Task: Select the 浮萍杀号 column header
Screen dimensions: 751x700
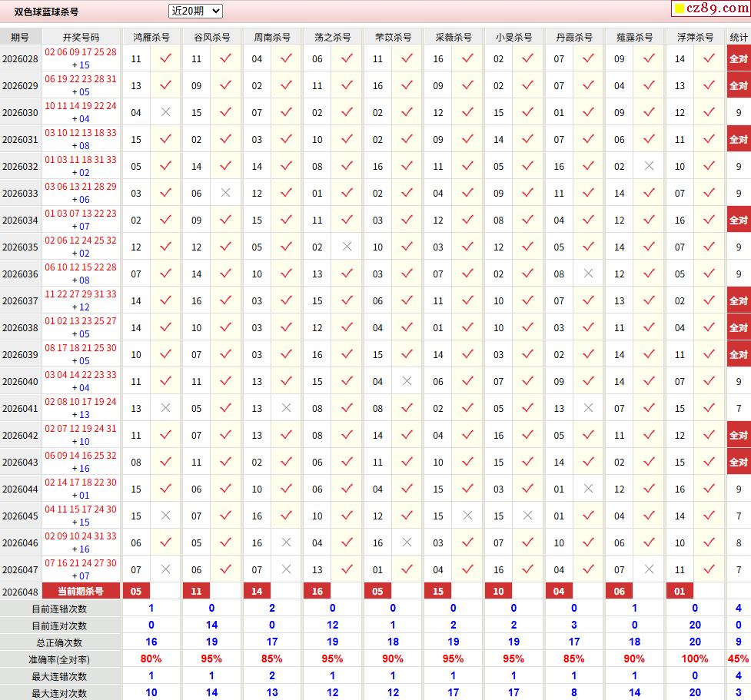Action: point(695,37)
